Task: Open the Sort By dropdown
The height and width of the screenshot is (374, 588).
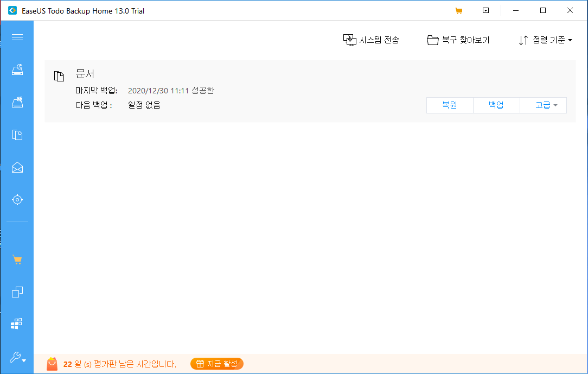Action: pyautogui.click(x=545, y=40)
